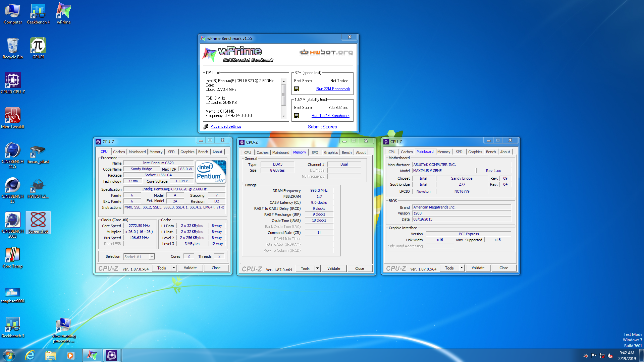644x362 pixels.
Task: Switch to the CPU-Z taskbar button
Action: click(x=112, y=355)
